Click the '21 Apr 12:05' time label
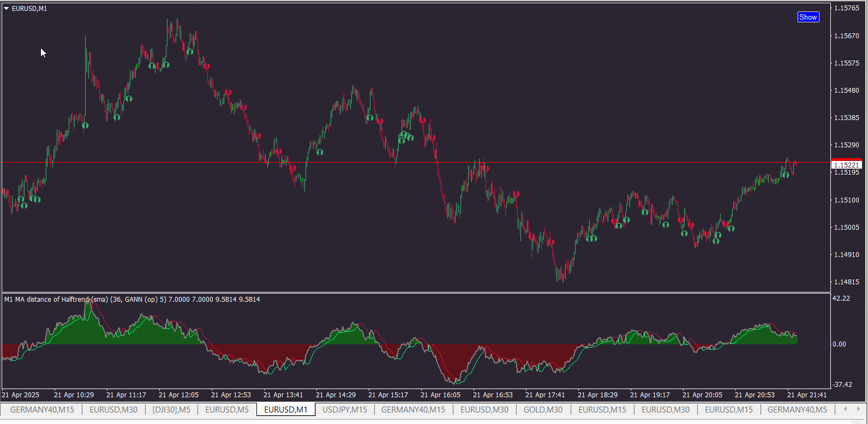 pos(178,395)
